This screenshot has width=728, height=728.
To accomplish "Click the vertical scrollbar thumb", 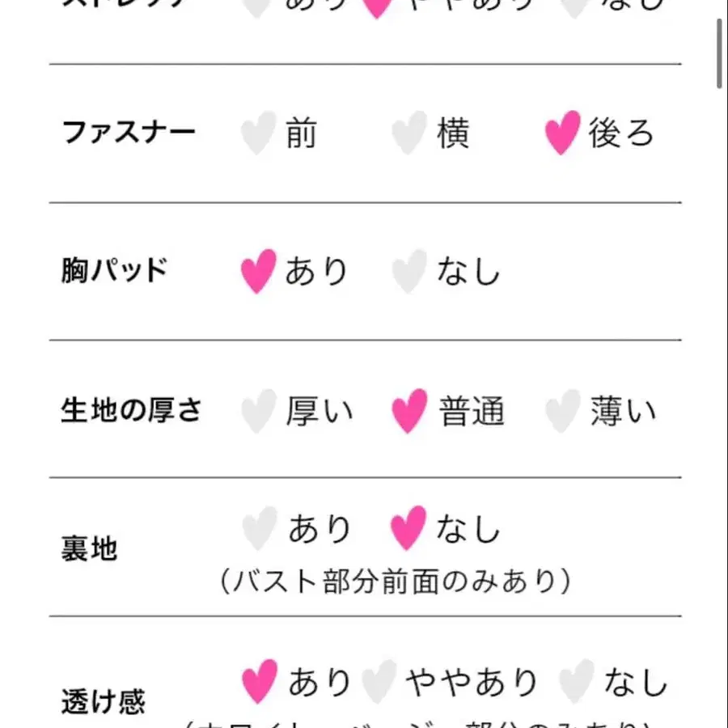I will (720, 53).
